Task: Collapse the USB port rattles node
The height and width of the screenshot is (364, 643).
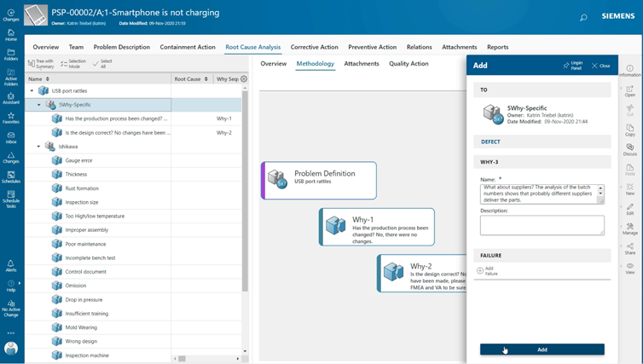Action: [x=32, y=90]
